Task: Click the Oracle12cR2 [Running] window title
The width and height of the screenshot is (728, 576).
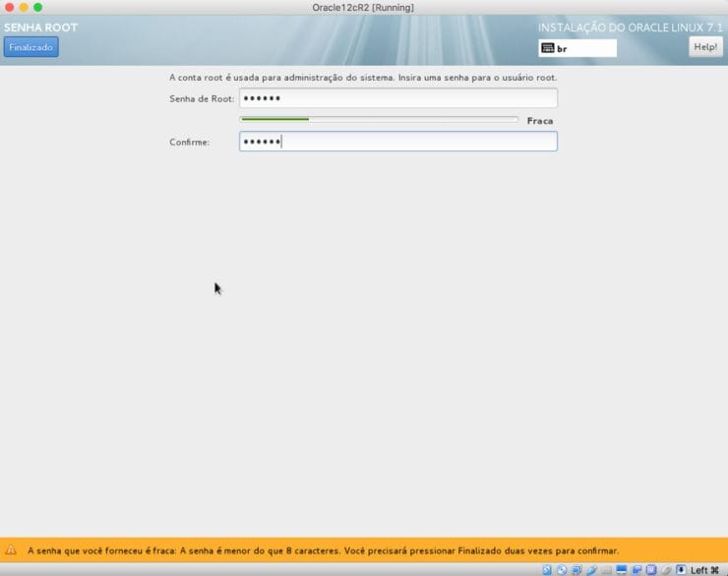Action: (x=363, y=8)
